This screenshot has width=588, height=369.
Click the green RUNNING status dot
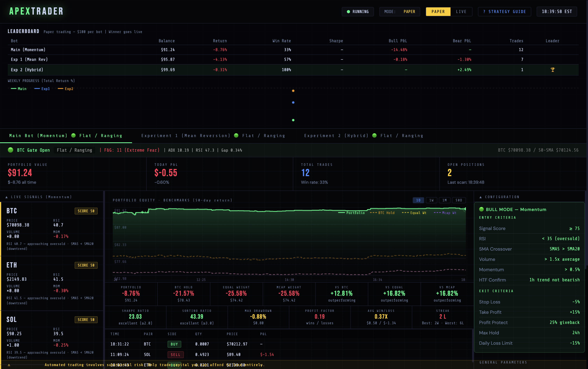(348, 12)
